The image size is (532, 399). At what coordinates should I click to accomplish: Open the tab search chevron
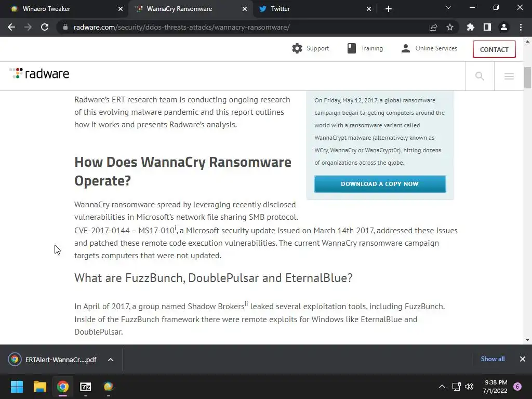448,8
